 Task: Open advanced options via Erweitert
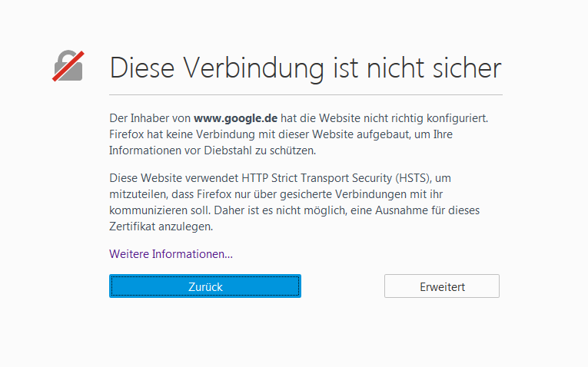pyautogui.click(x=442, y=286)
